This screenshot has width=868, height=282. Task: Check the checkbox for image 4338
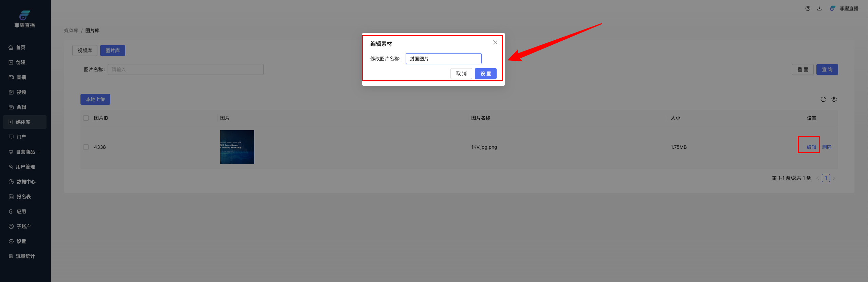(86, 147)
